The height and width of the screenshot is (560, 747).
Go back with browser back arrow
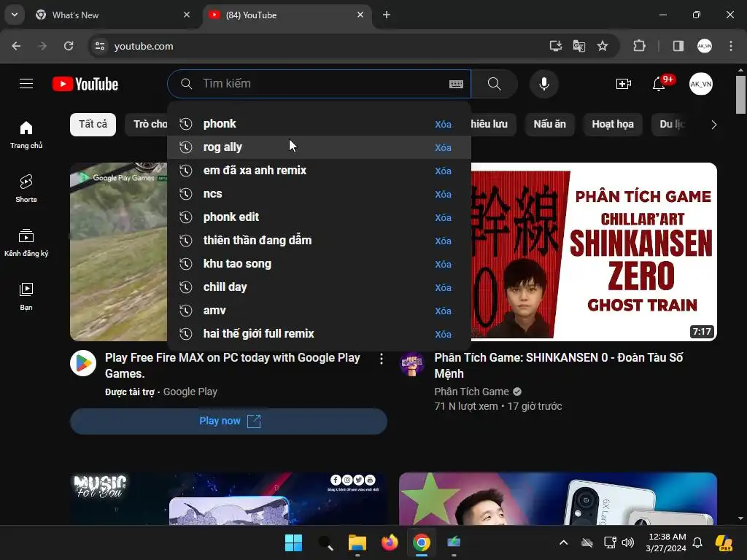pos(16,46)
